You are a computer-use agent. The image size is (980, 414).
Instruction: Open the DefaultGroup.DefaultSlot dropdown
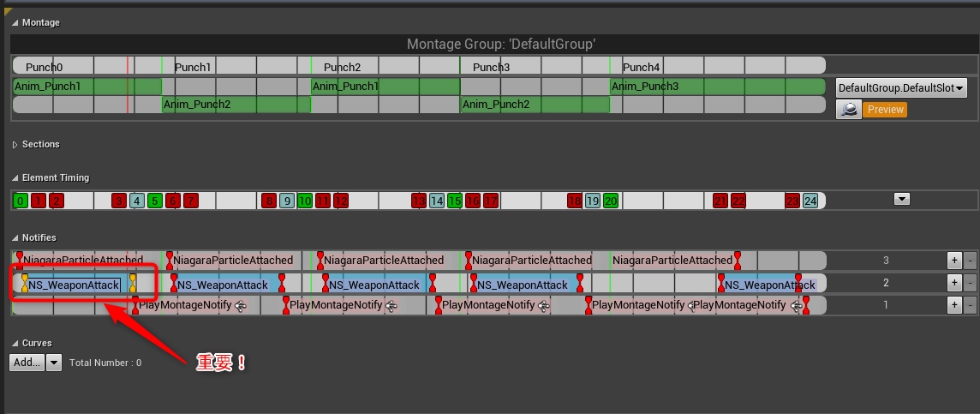click(x=901, y=88)
